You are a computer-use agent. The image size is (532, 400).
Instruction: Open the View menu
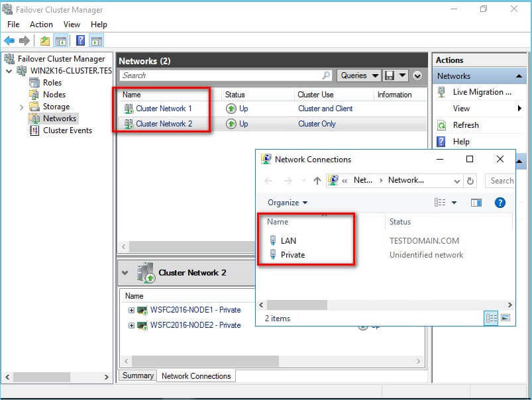[72, 25]
